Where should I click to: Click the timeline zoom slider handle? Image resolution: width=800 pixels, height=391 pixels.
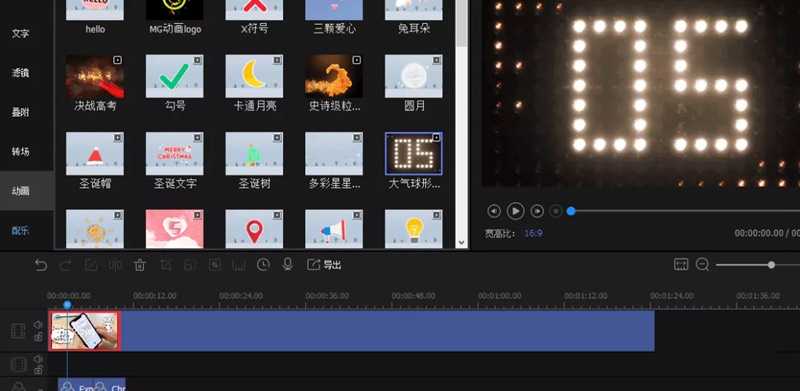tap(771, 264)
